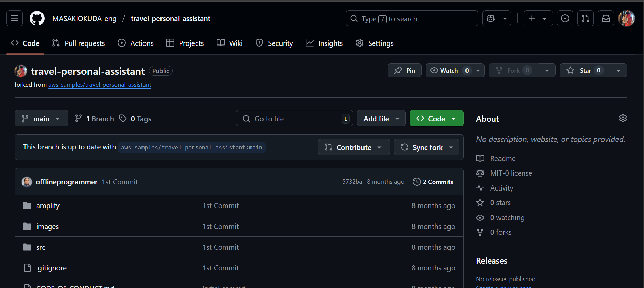Open the MIT-0 license link

point(504,173)
